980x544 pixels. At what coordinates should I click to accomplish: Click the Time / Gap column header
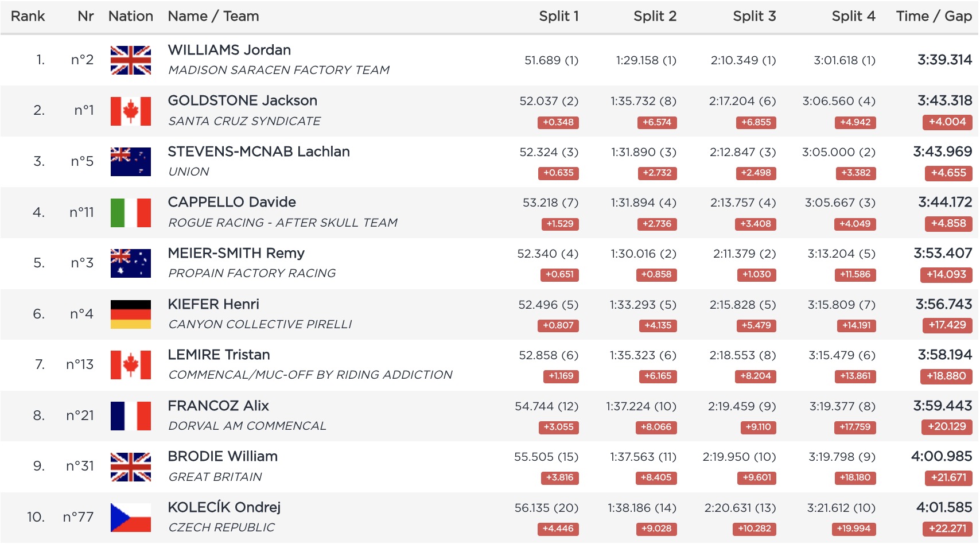point(934,16)
